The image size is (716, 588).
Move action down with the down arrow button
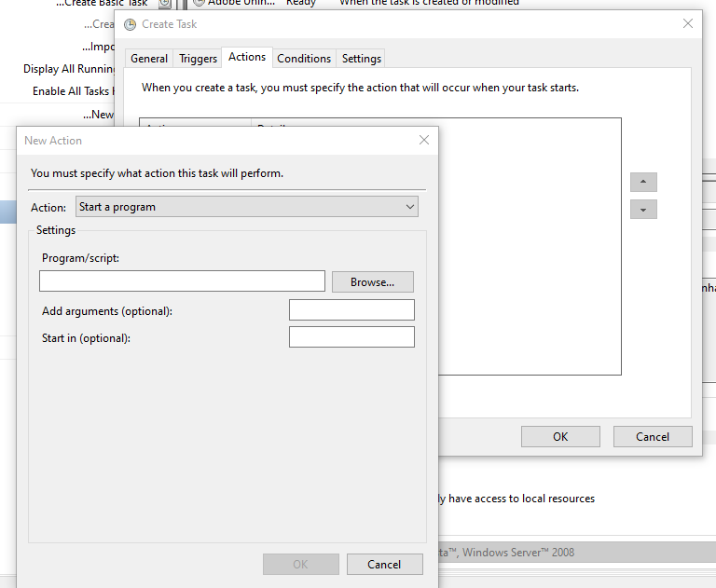coord(643,210)
